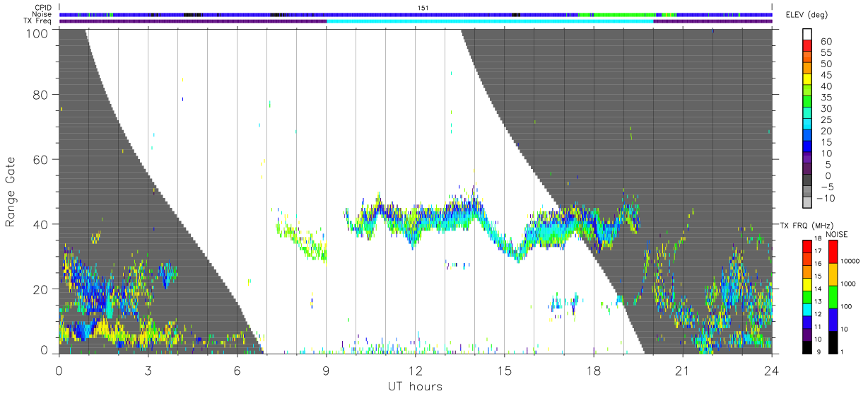Select the light gray bottom ELEV segment below −10

pyautogui.click(x=808, y=203)
